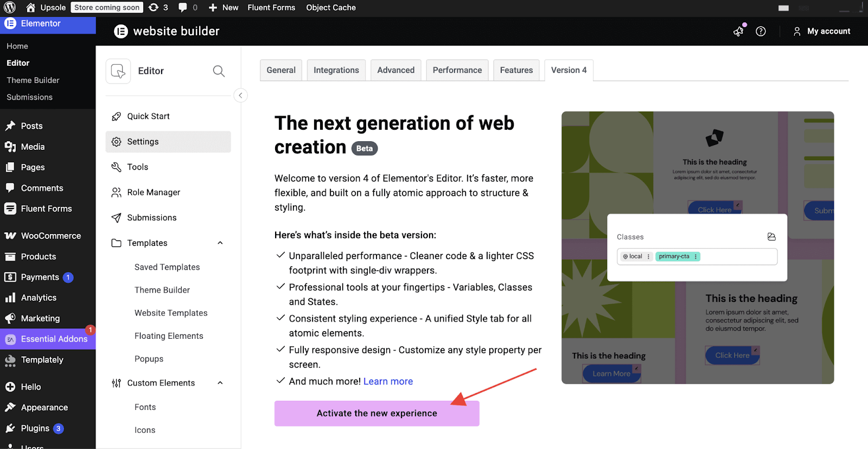Open Products in the sidebar
868x449 pixels.
39,256
